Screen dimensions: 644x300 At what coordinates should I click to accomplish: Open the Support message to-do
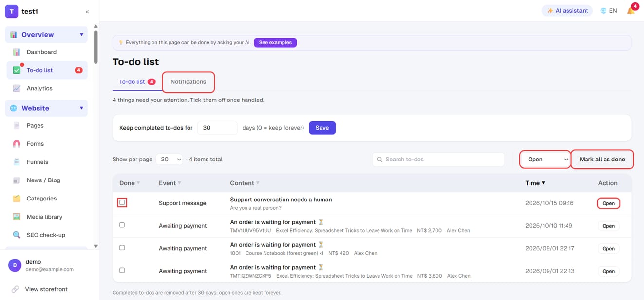pos(608,203)
